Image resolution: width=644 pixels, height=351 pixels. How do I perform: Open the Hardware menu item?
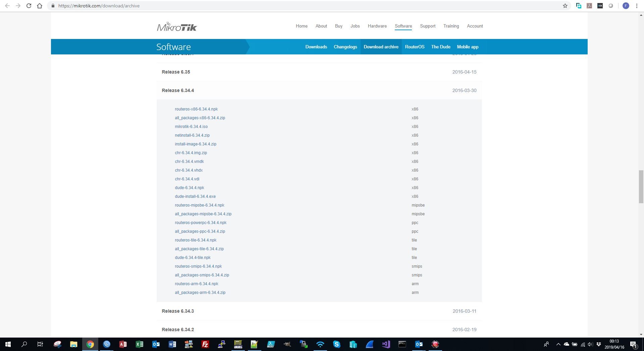tap(377, 26)
